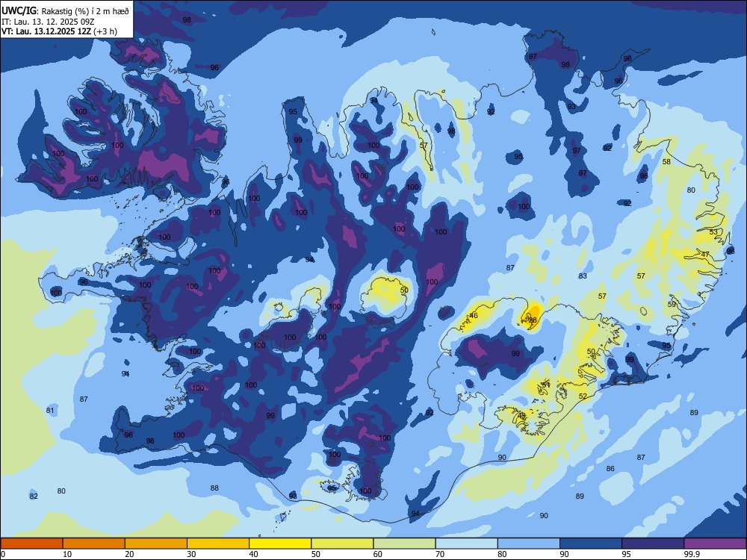
Task: Click the '70' legend scale label
Action: (x=440, y=554)
